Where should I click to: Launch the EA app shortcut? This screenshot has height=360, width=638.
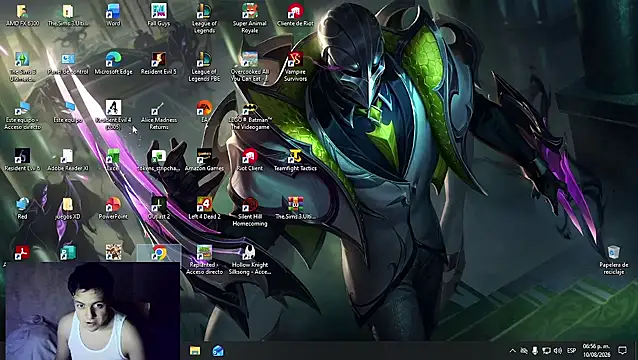204,111
